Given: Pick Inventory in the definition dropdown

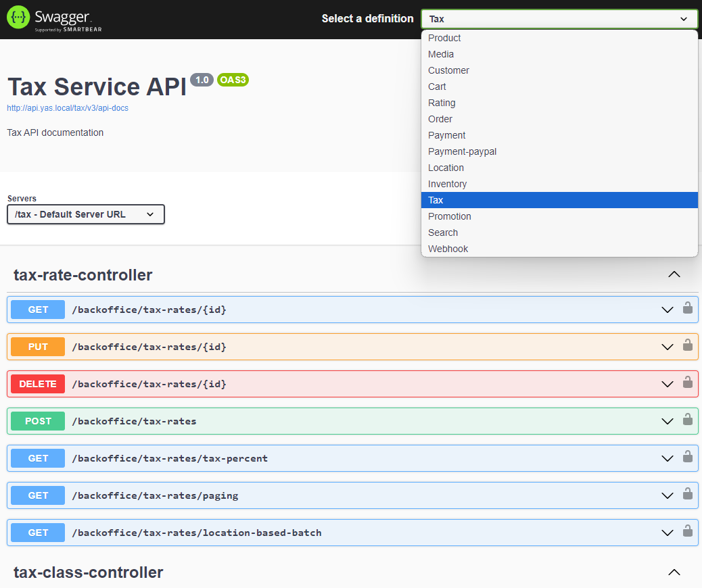Looking at the screenshot, I should 447,184.
